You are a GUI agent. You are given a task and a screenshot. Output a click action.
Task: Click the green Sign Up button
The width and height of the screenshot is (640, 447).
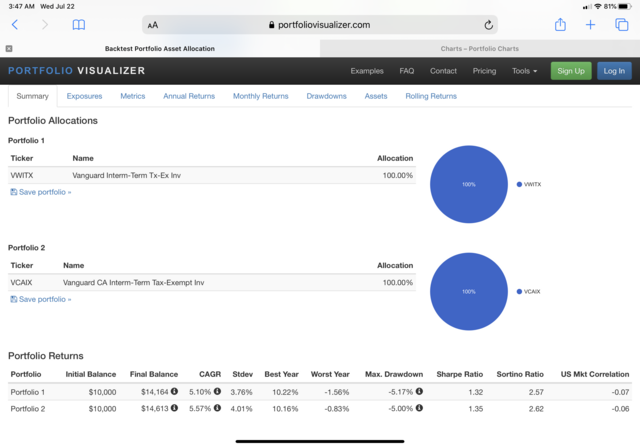coord(571,71)
